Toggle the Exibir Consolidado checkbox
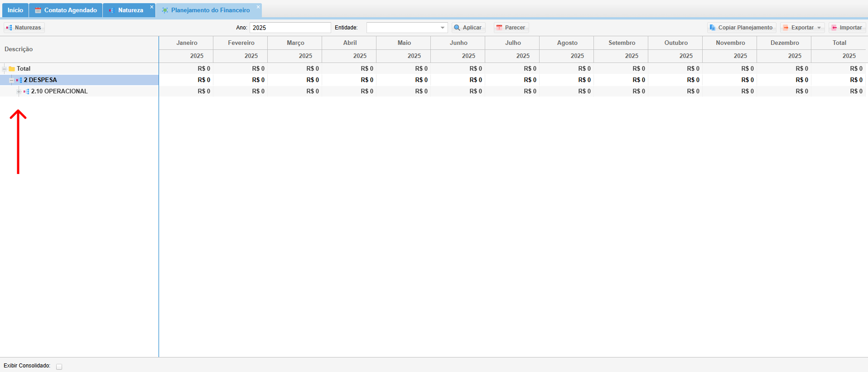868x372 pixels. pos(59,367)
